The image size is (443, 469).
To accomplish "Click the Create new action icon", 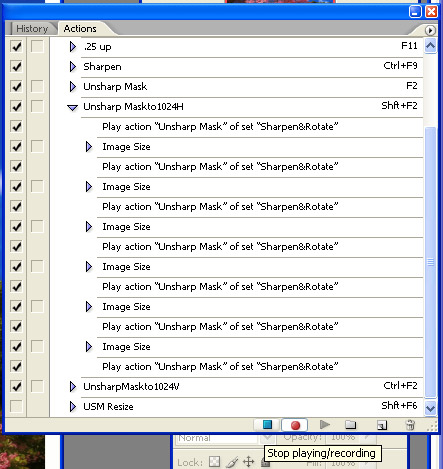I will coord(382,425).
